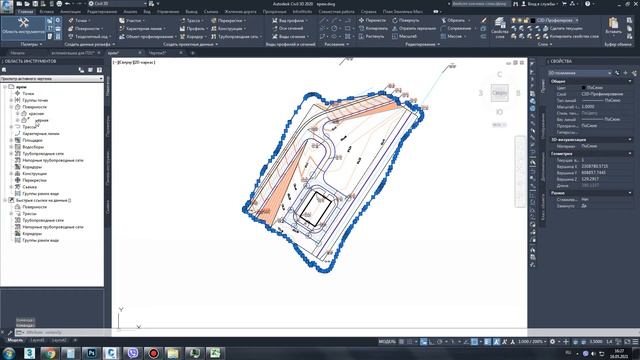The image size is (640, 360).
Task: Select the Точки item in Toolspace tree
Action: pos(28,93)
